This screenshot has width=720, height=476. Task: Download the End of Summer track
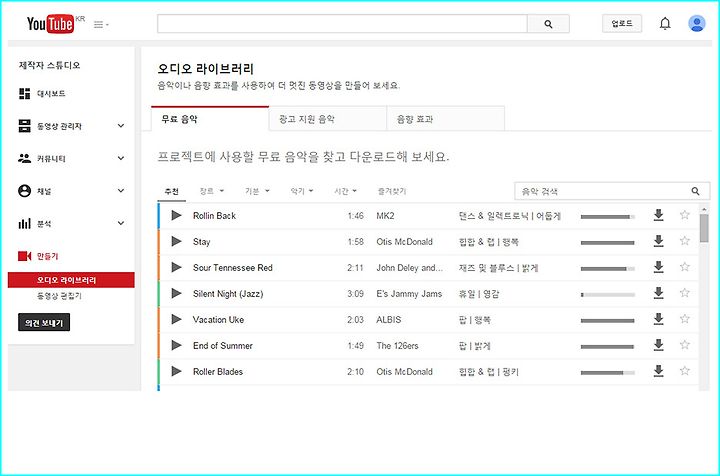tap(658, 345)
